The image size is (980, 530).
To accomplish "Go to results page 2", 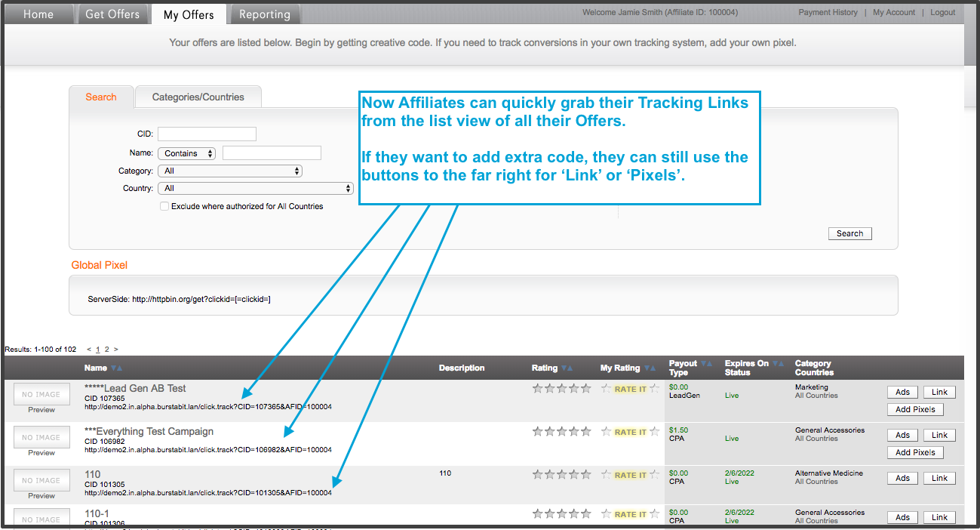I will 106,350.
